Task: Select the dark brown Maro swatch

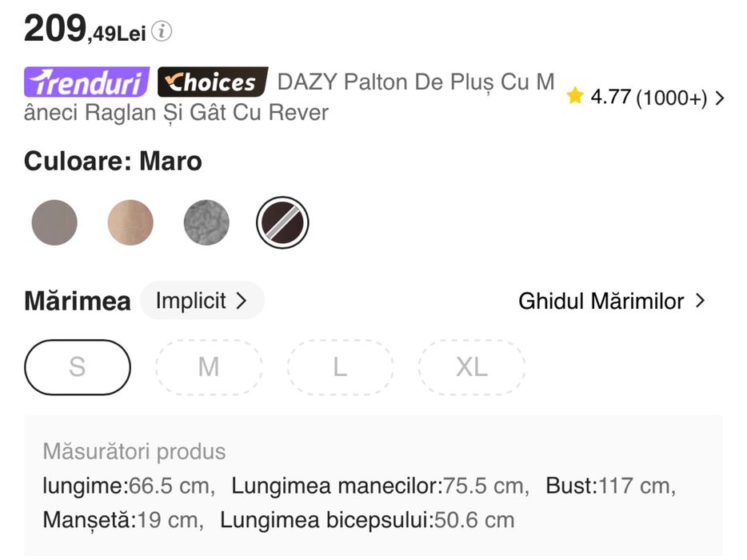Action: click(282, 222)
